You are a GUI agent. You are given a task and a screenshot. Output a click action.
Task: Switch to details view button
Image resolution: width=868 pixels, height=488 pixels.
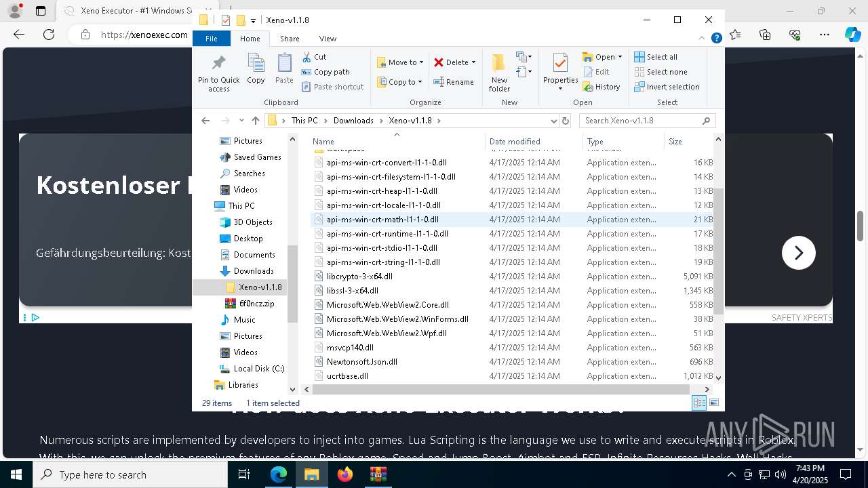(699, 403)
